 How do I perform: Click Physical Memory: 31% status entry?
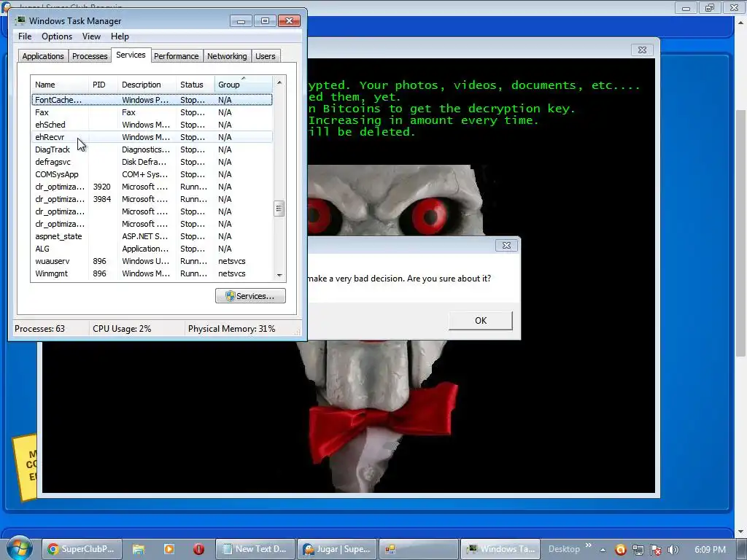pyautogui.click(x=231, y=329)
